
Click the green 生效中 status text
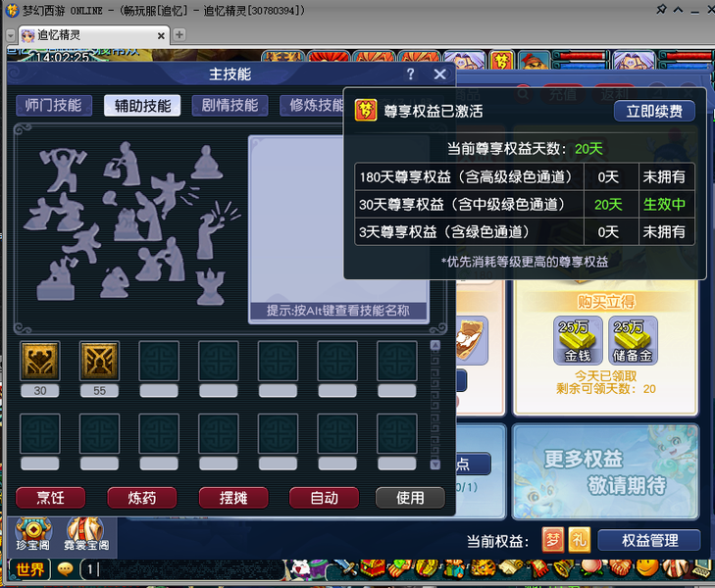coord(664,204)
